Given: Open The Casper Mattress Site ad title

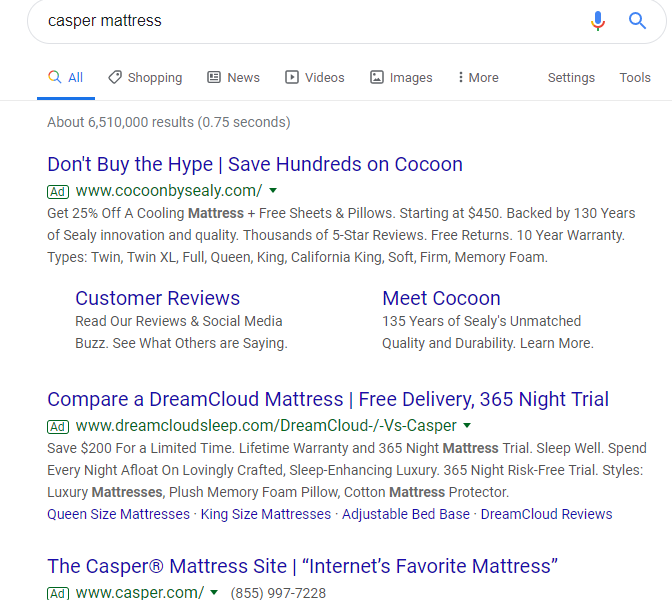Looking at the screenshot, I should point(303,566).
